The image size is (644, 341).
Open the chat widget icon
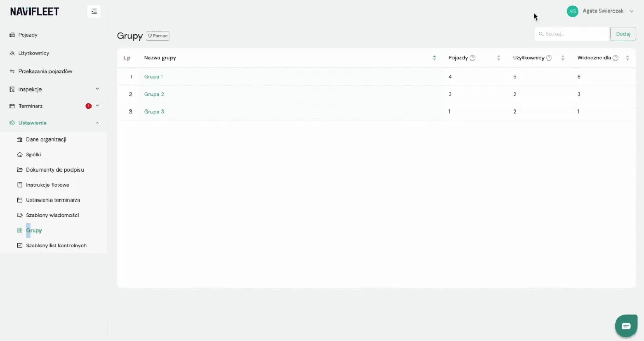626,326
